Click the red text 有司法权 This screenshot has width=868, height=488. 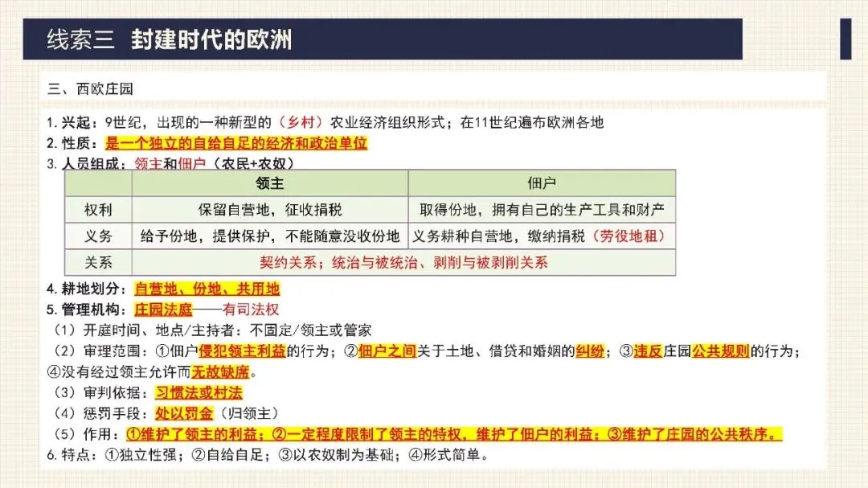click(251, 310)
